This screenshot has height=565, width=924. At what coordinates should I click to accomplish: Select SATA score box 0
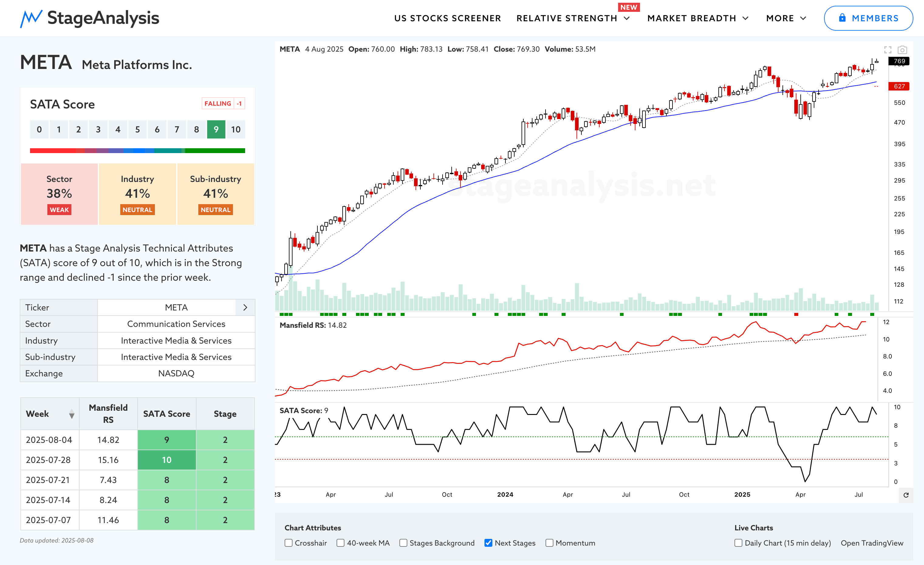point(39,130)
